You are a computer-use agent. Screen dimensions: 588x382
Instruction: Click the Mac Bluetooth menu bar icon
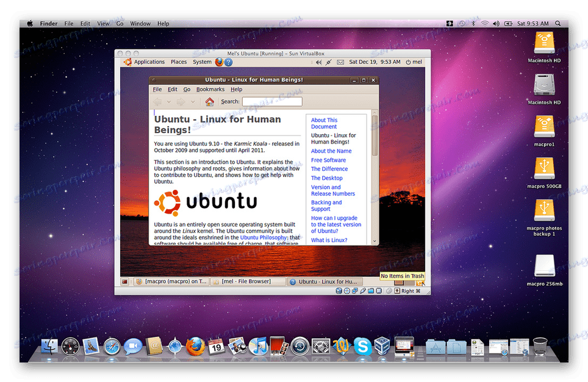[473, 24]
